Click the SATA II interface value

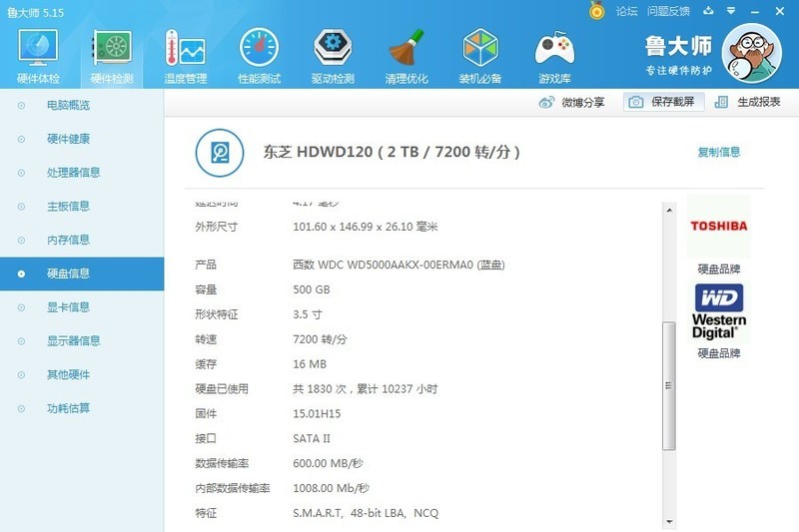312,439
